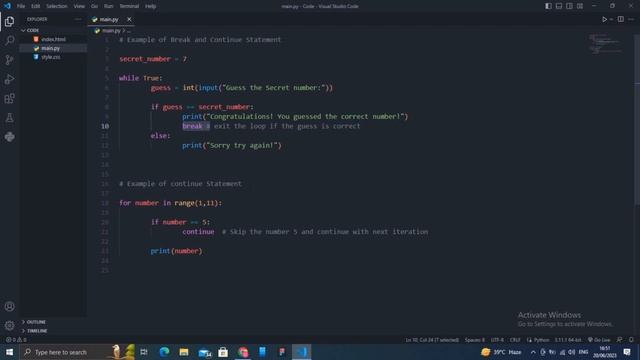Click line number 10 in the gutter

click(105, 126)
